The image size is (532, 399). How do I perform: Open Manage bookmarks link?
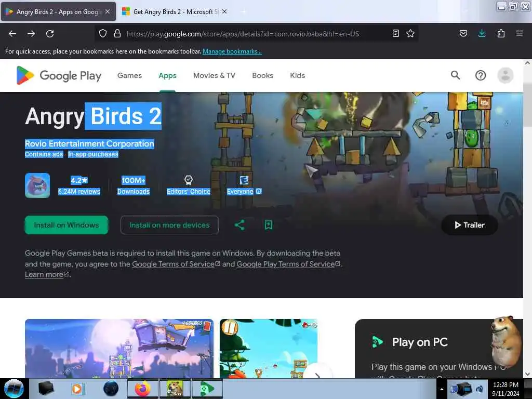(x=232, y=51)
